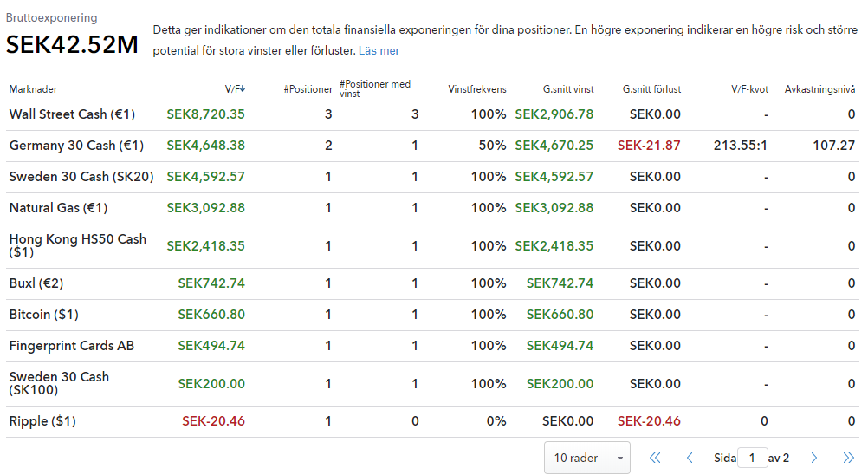The width and height of the screenshot is (868, 475).
Task: Select the Natural Gas (€1) market
Action: click(58, 208)
